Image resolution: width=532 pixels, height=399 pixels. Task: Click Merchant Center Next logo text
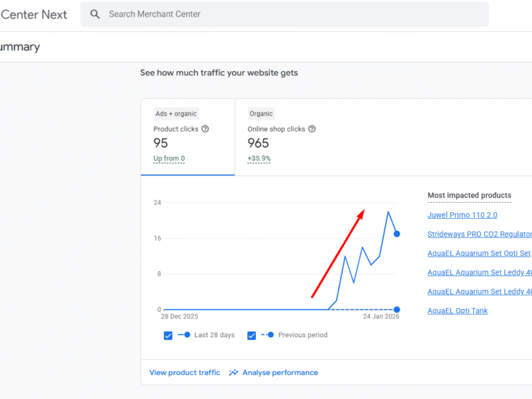[33, 14]
